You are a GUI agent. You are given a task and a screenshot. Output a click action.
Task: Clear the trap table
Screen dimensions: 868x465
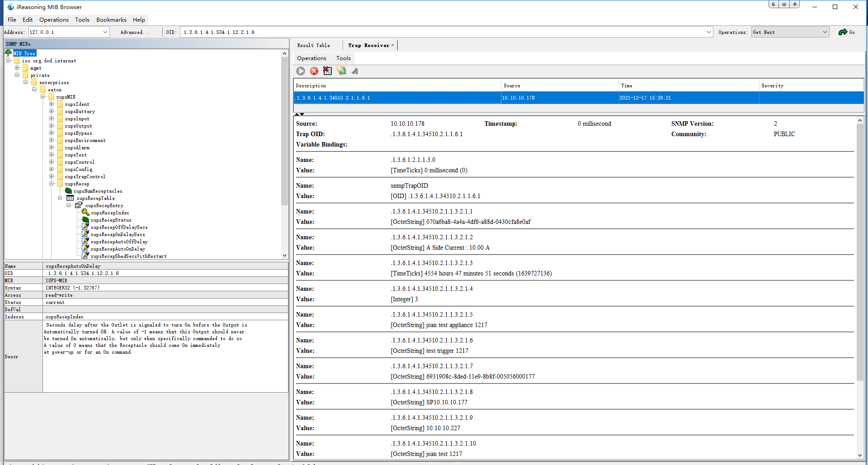(x=328, y=71)
